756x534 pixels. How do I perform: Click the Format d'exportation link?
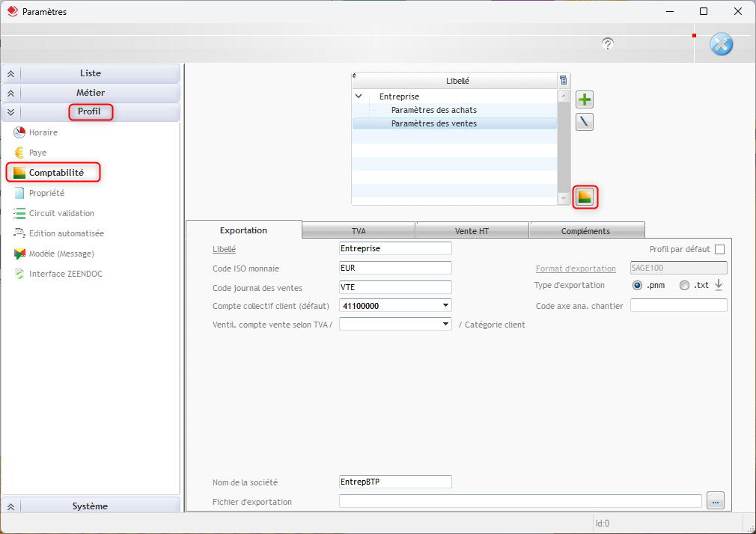pos(576,268)
